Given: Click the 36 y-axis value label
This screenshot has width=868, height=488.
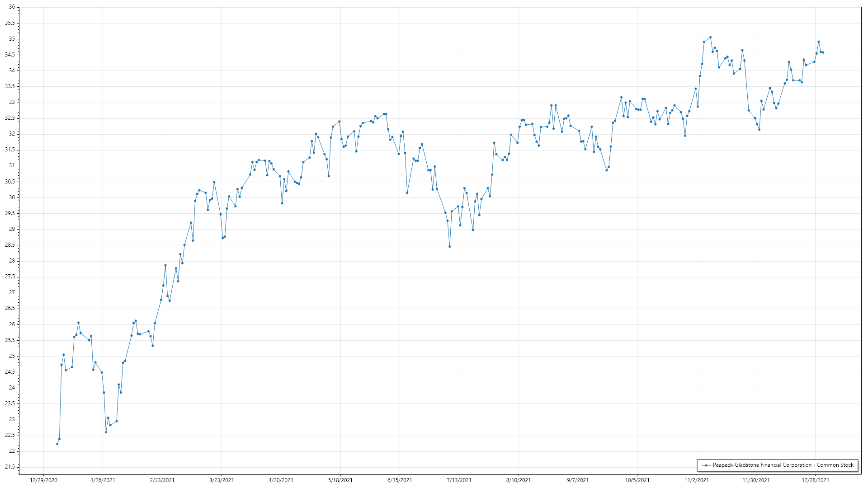Looking at the screenshot, I should point(12,7).
